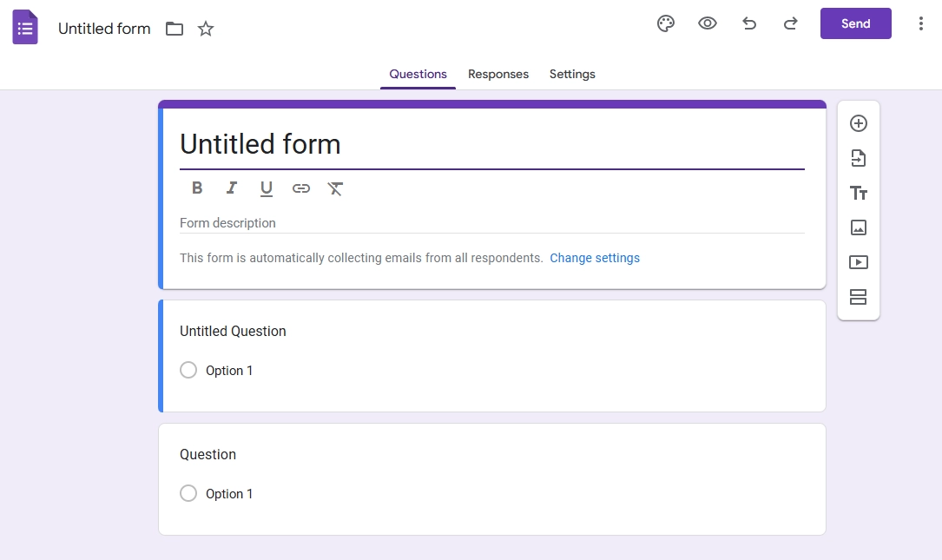Toggle italic formatting on the title
This screenshot has width=942, height=560.
tap(232, 188)
